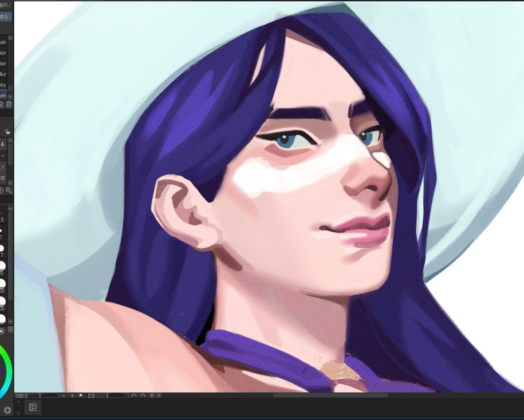Open brush size panel dropdown chevron
This screenshot has width=524, height=420.
coord(10,329)
